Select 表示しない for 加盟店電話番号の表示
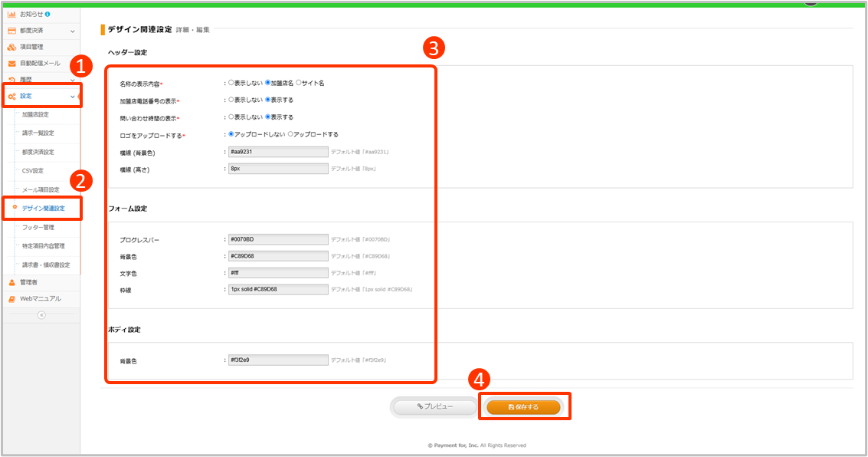The image size is (868, 457). coord(231,100)
